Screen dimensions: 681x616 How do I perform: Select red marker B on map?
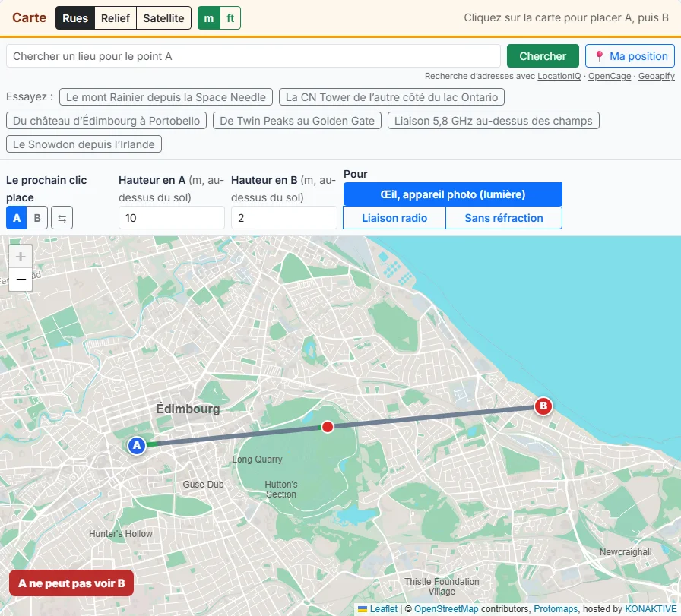(543, 406)
